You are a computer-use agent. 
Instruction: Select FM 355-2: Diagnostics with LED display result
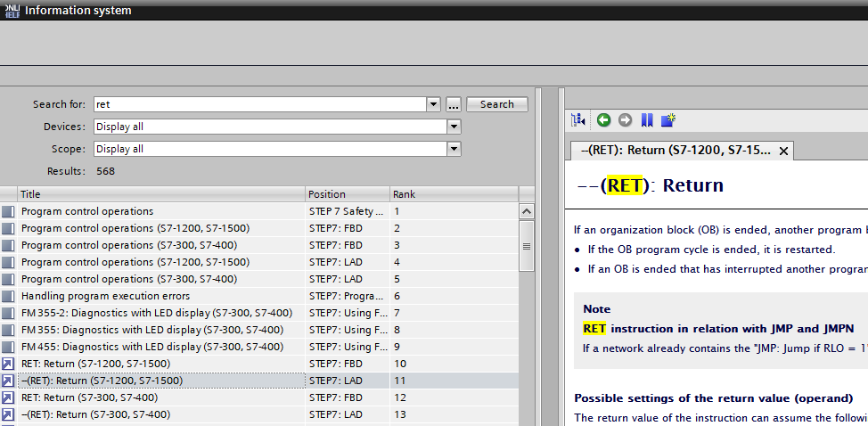tap(156, 313)
